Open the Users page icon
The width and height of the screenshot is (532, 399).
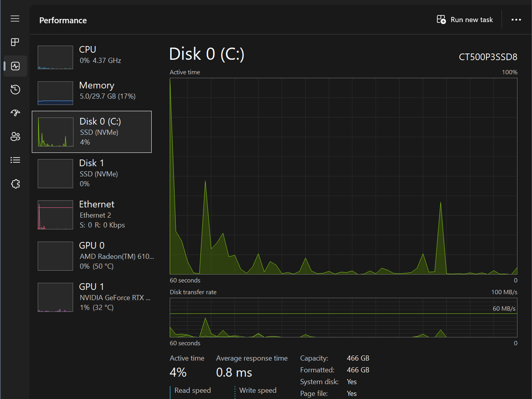[x=15, y=136]
